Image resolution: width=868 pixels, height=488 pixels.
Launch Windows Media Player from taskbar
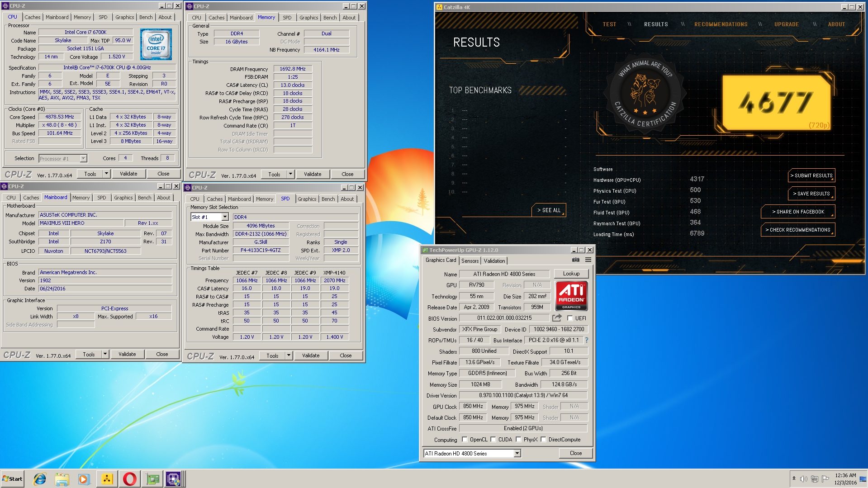pos(84,479)
